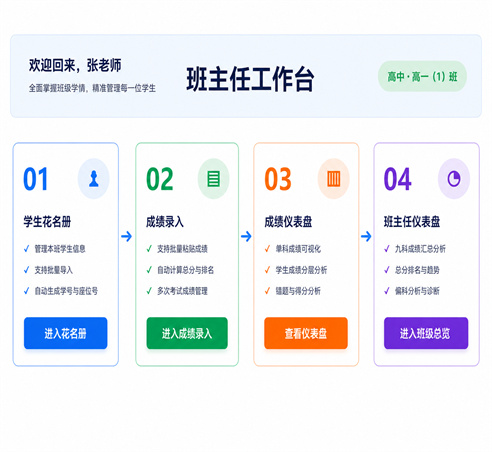
Task: Select the 班主任仪表盘 card title
Action: [x=412, y=221]
